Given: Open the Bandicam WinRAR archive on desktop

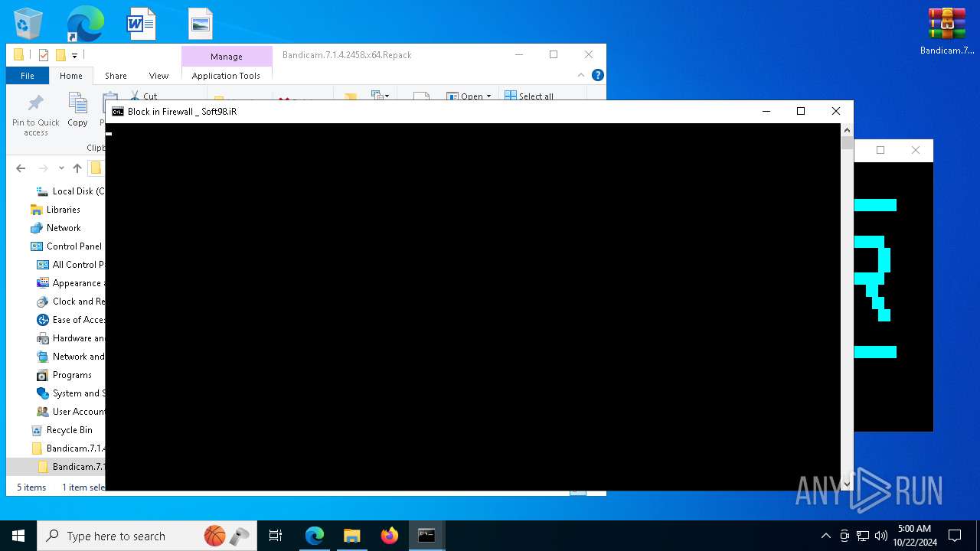Looking at the screenshot, I should pyautogui.click(x=947, y=31).
